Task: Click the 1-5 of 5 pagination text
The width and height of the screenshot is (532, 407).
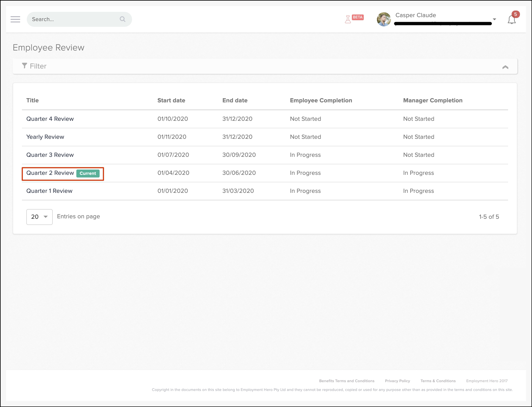Action: pyautogui.click(x=489, y=217)
